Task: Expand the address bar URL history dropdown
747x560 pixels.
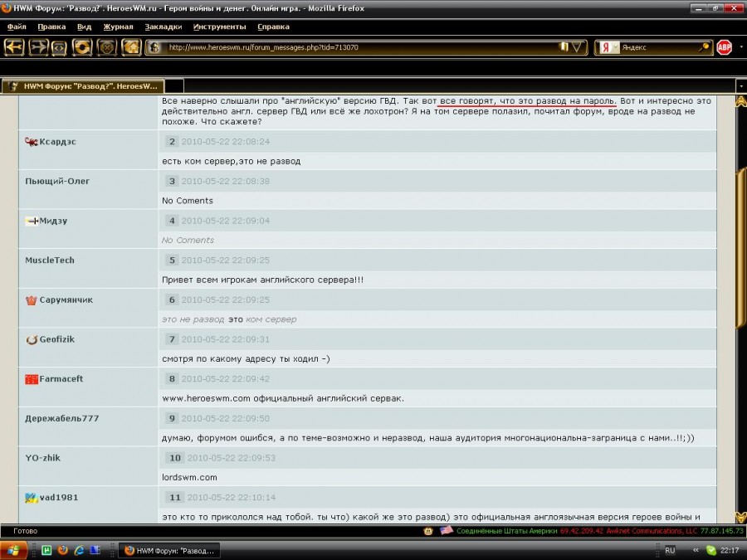Action: point(578,47)
